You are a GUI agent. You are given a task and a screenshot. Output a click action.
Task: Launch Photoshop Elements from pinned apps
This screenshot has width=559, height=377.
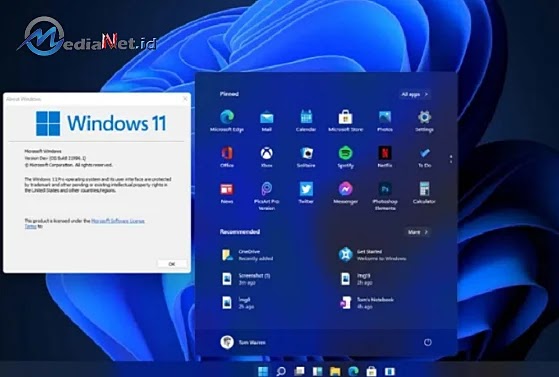385,196
